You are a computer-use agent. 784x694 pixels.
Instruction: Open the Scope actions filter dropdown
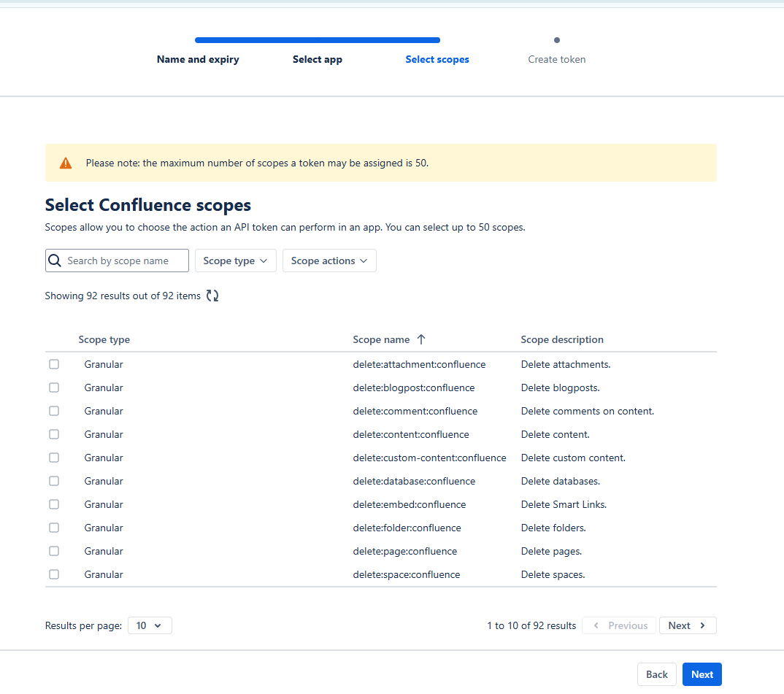click(329, 261)
